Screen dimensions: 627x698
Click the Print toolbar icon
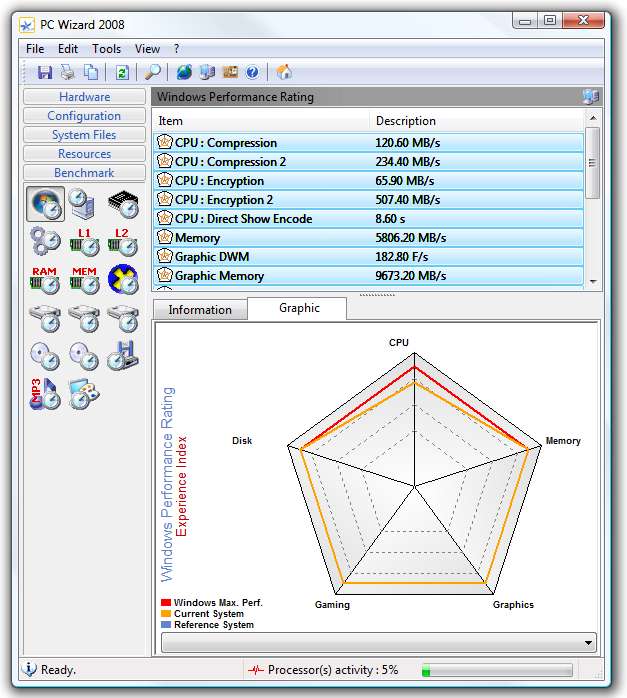(x=68, y=72)
